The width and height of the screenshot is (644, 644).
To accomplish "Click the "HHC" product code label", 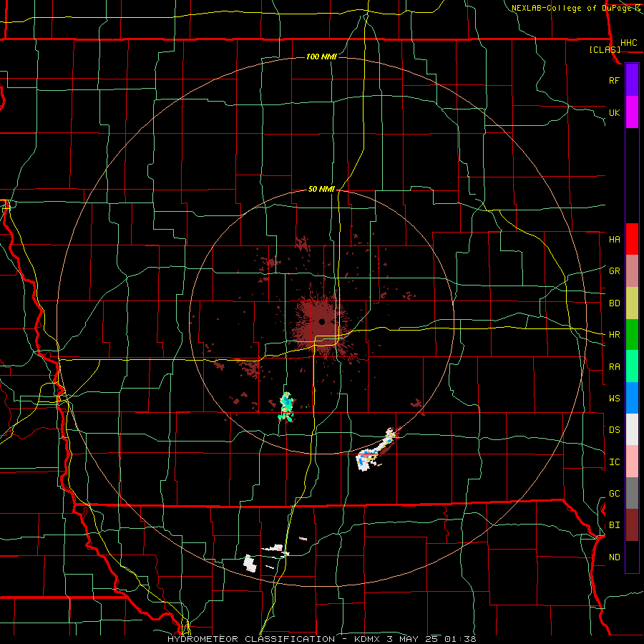I will pyautogui.click(x=628, y=43).
